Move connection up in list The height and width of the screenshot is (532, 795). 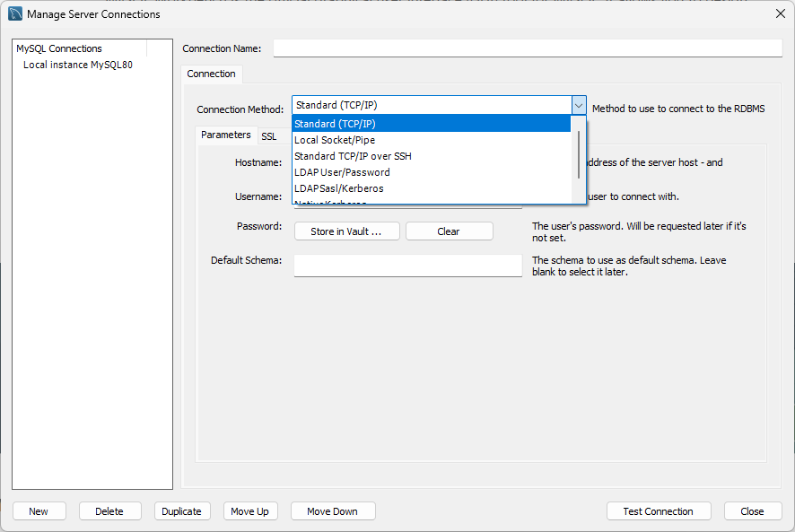(250, 511)
